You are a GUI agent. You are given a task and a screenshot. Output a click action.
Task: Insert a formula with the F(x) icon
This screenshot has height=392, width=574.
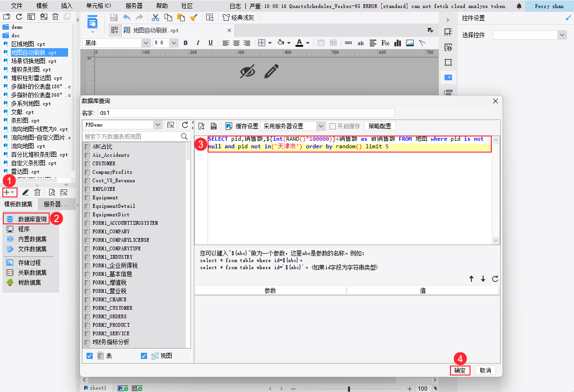coord(385,43)
